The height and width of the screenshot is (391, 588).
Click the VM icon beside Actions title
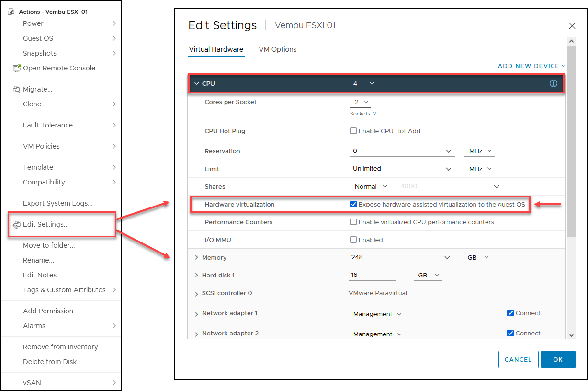coord(11,12)
